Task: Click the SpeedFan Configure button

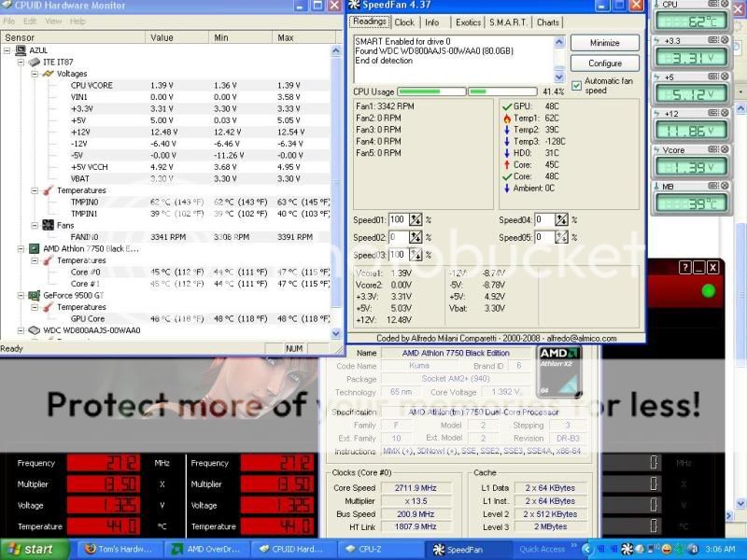Action: coord(605,63)
